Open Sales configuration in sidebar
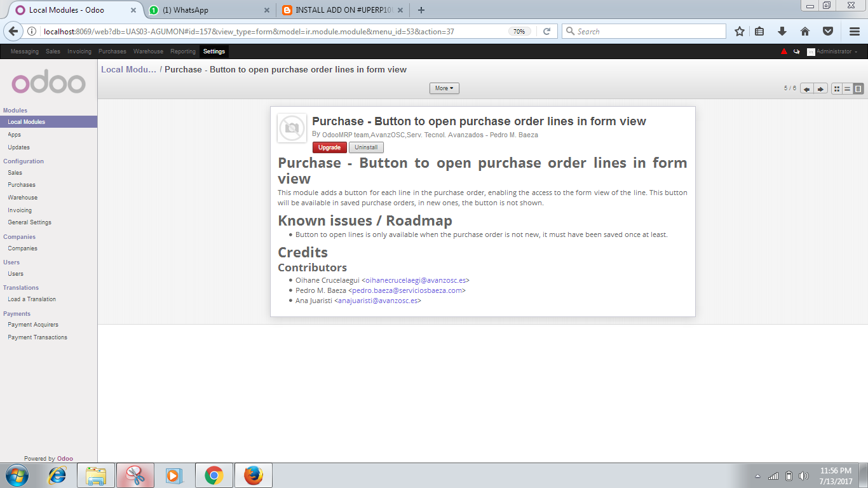This screenshot has height=488, width=868. pyautogui.click(x=15, y=172)
